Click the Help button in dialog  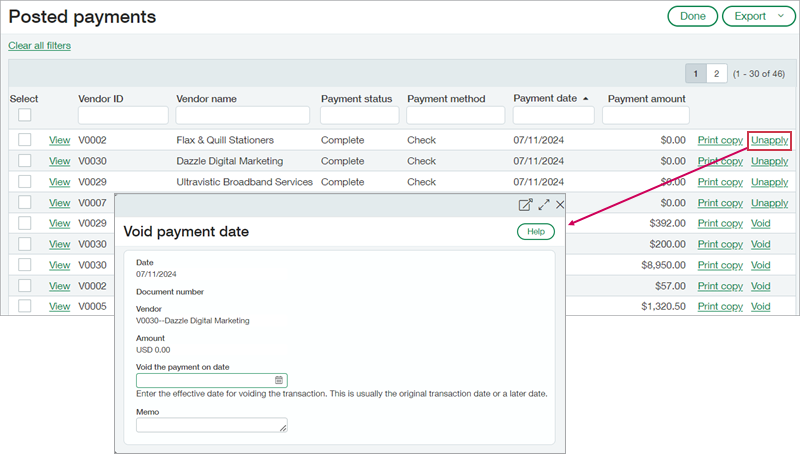click(x=535, y=231)
